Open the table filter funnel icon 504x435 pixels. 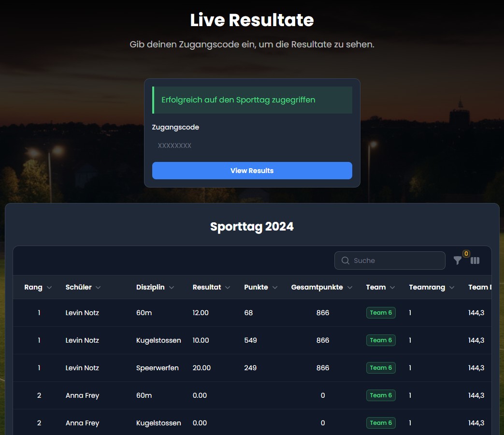pyautogui.click(x=457, y=261)
